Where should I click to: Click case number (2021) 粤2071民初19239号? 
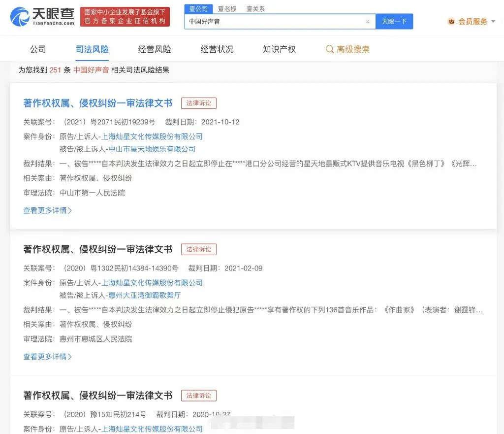(x=109, y=122)
